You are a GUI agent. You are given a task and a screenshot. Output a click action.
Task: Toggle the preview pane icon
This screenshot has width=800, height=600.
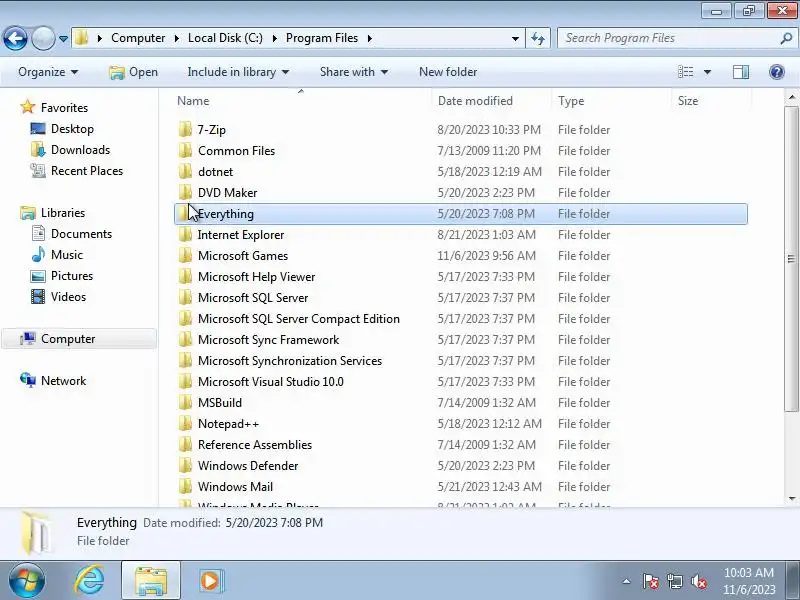click(x=741, y=72)
